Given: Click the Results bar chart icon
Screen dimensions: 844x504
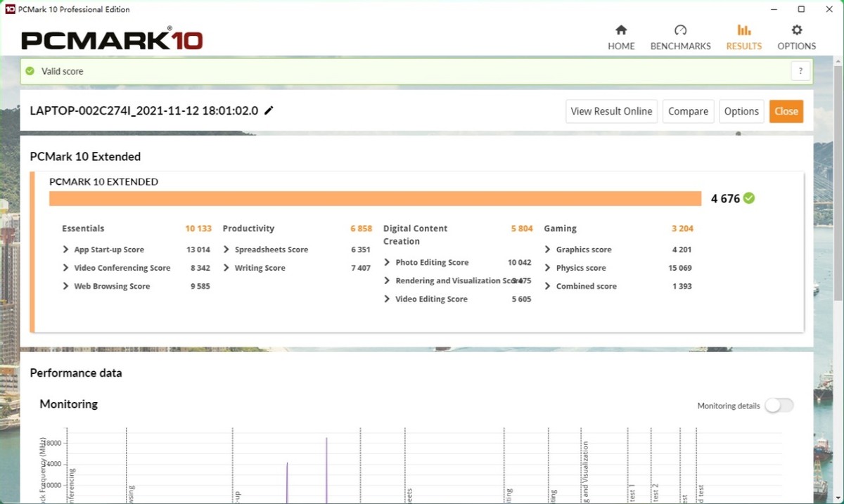Looking at the screenshot, I should point(743,30).
